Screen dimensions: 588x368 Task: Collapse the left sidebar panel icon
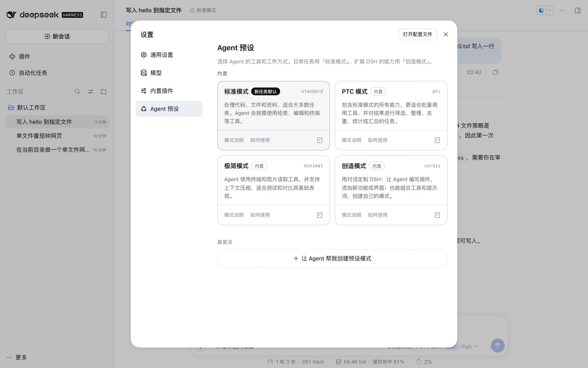click(104, 15)
